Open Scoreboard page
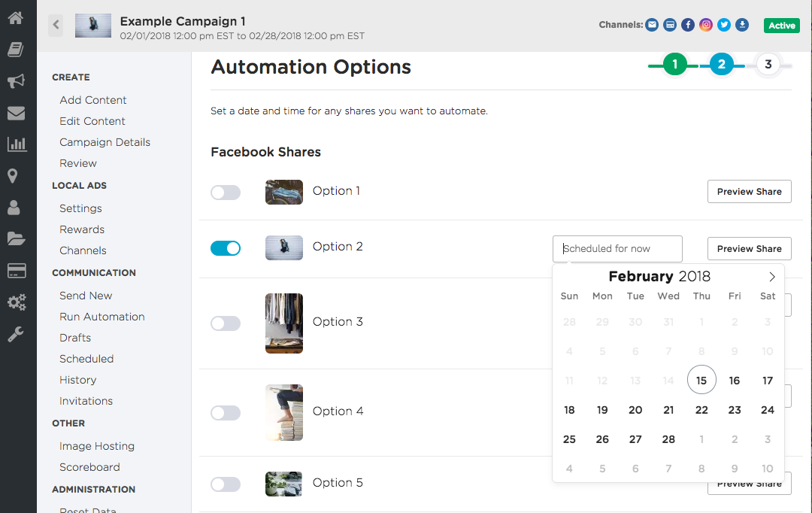Image resolution: width=812 pixels, height=513 pixels. 89,467
